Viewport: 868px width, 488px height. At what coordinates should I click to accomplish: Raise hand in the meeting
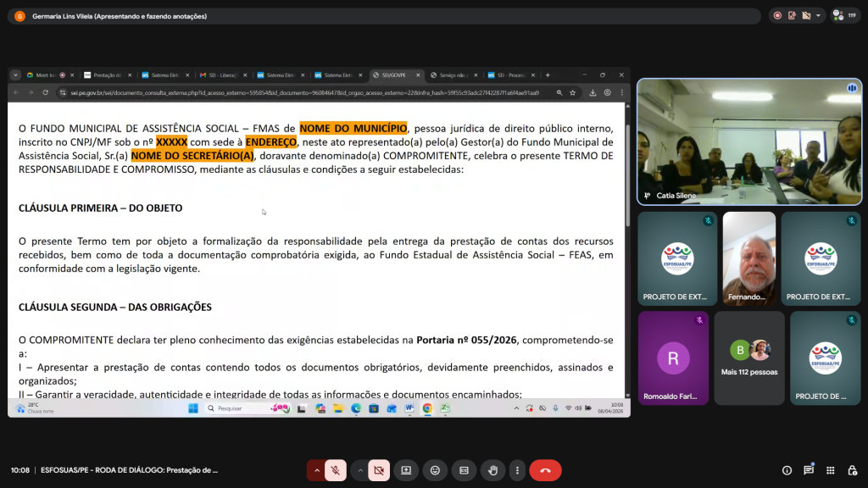pyautogui.click(x=492, y=470)
